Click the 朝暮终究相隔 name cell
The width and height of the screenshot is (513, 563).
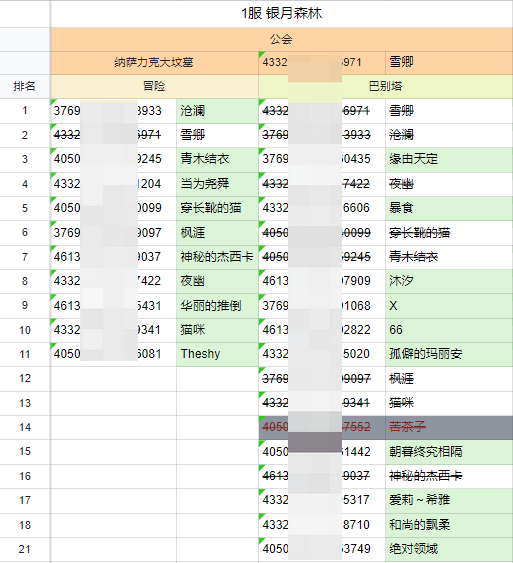(449, 452)
